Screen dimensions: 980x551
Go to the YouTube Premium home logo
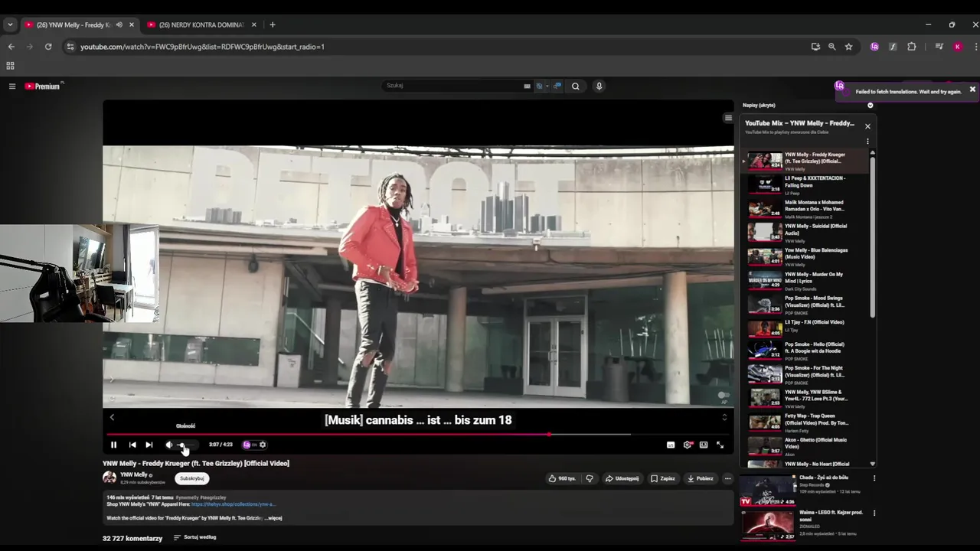point(43,86)
